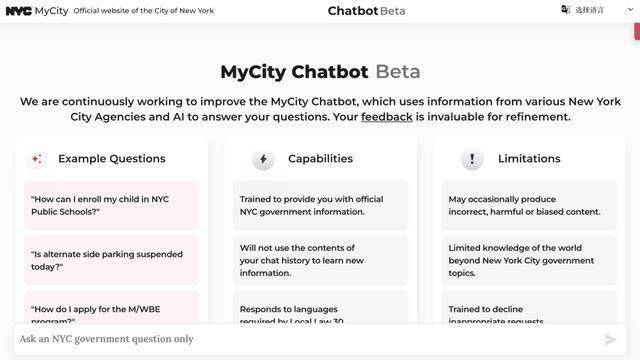Image resolution: width=640 pixels, height=360 pixels.
Task: Click the NYC logo in the header
Action: [x=18, y=11]
